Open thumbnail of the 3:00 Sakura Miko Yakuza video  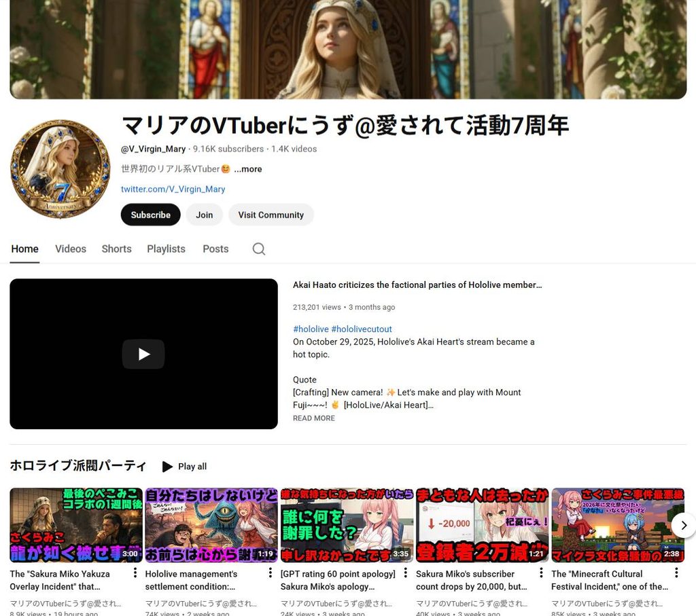click(x=76, y=525)
